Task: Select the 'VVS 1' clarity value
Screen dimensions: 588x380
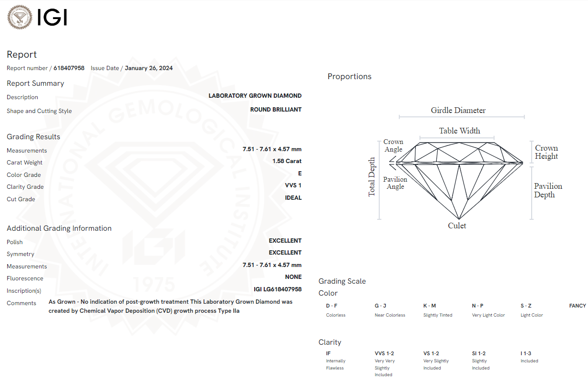Action: [293, 185]
